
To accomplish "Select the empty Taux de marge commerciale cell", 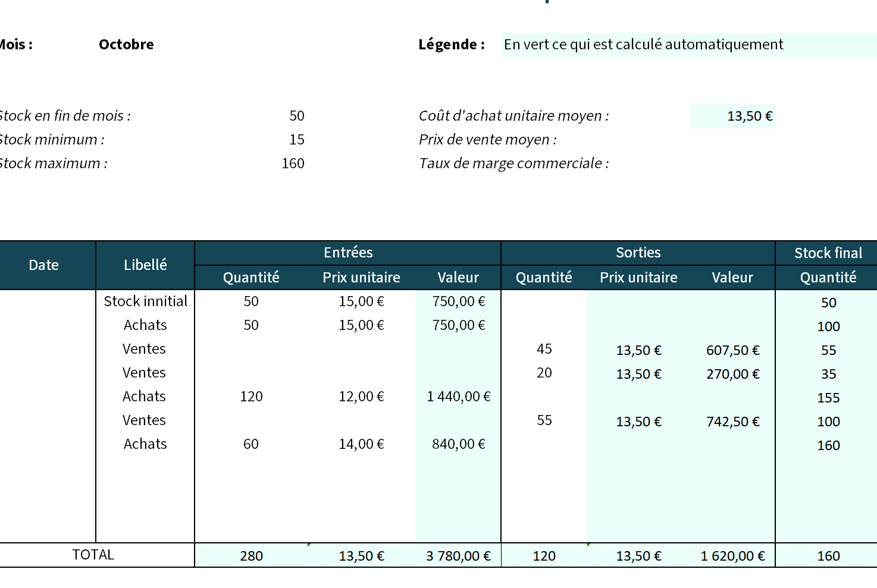I will (732, 163).
